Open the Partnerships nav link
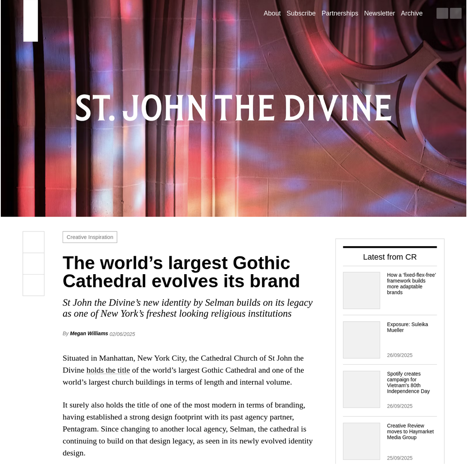This screenshot has height=476, width=470. [x=339, y=13]
